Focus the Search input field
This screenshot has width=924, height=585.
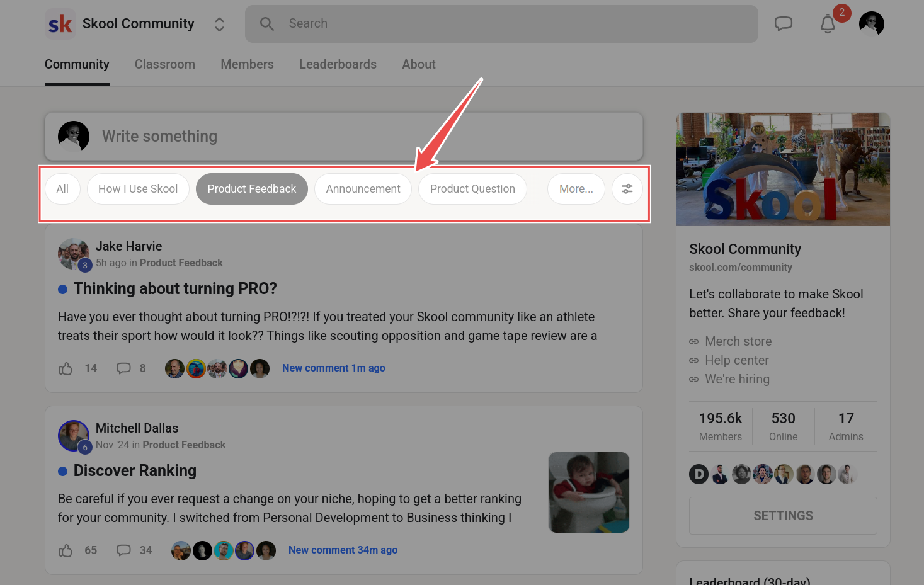[501, 24]
